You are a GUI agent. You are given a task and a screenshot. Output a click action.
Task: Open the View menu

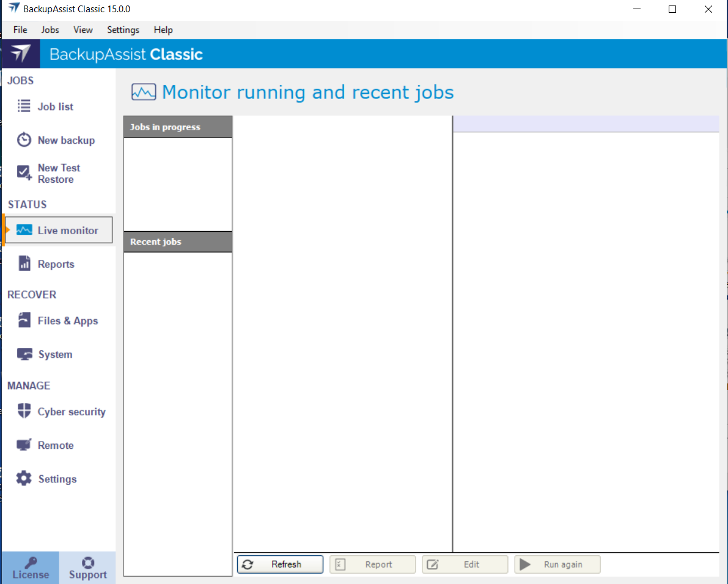click(x=83, y=30)
